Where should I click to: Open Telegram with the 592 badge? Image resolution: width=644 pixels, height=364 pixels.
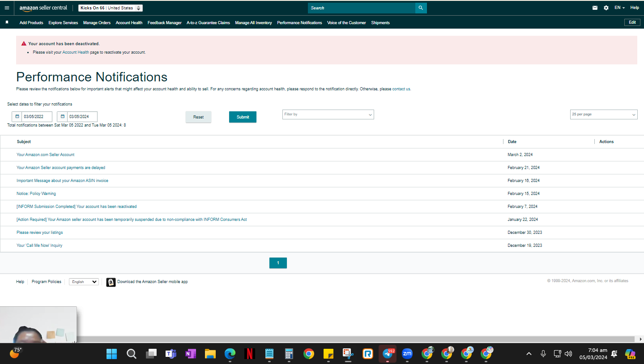[388, 354]
